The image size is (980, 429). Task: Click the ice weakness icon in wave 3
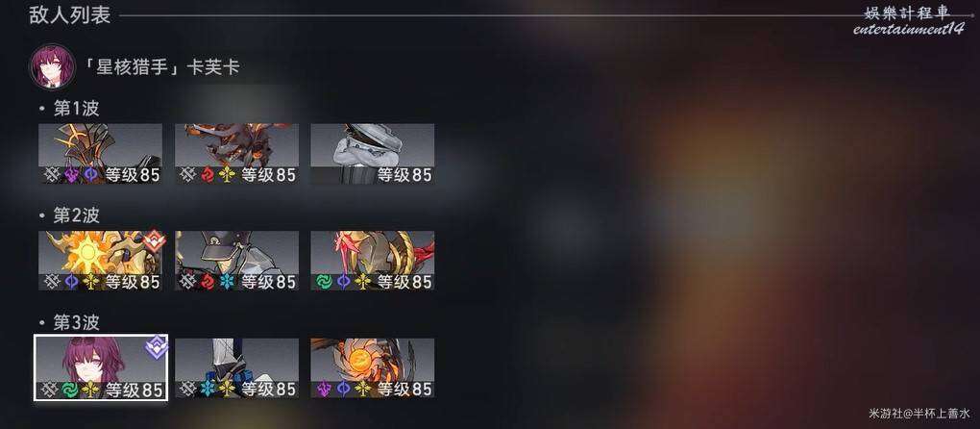point(207,389)
